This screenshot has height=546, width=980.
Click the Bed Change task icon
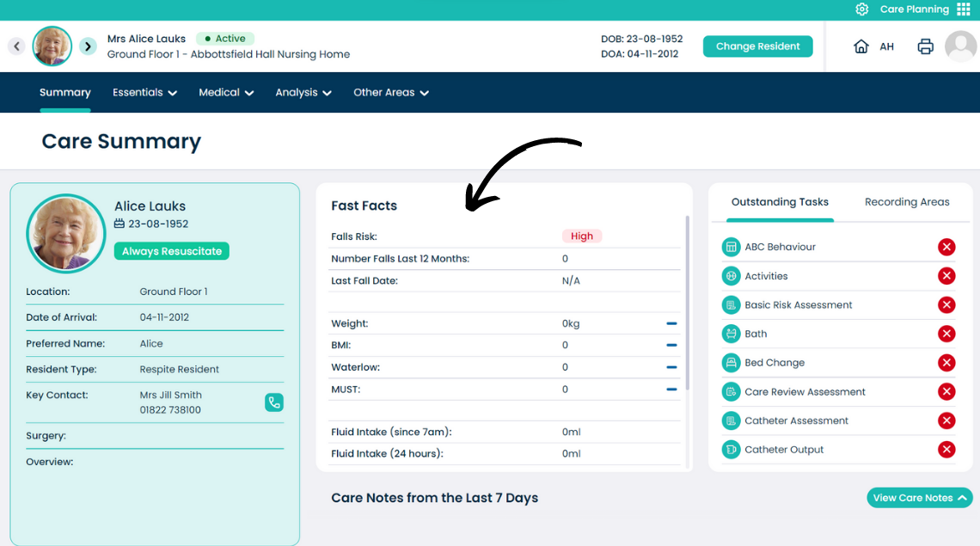(731, 363)
